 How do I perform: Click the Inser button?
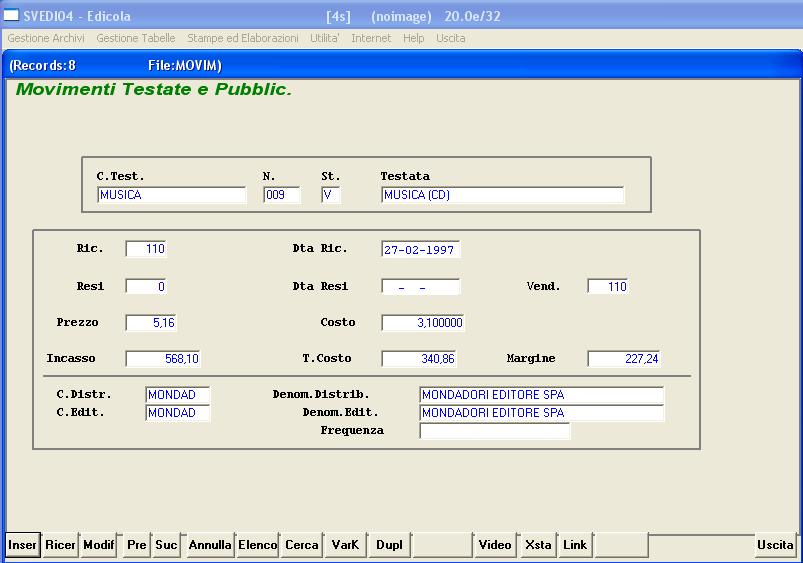23,545
